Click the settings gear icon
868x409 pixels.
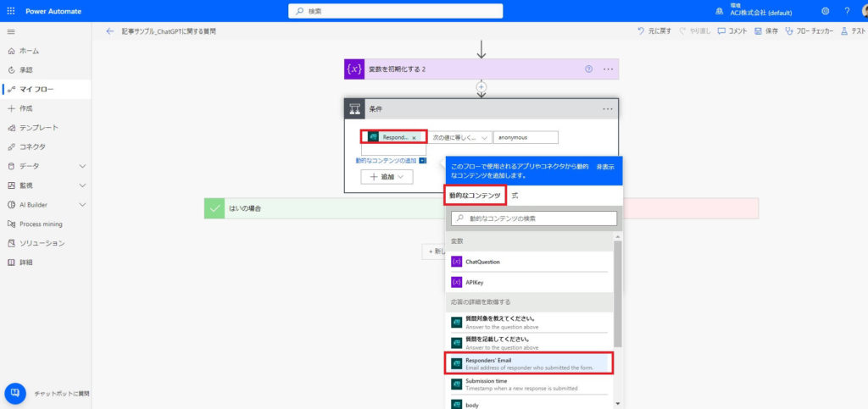(x=826, y=11)
